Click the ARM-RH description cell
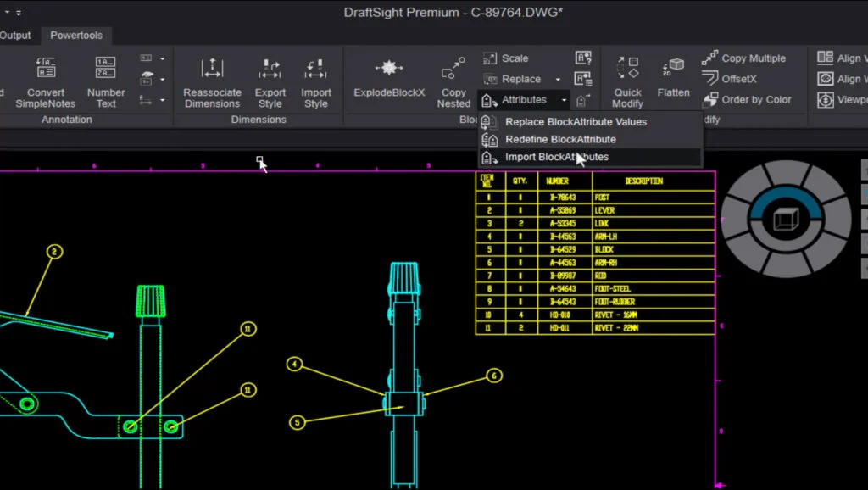The width and height of the screenshot is (868, 490). [x=654, y=263]
